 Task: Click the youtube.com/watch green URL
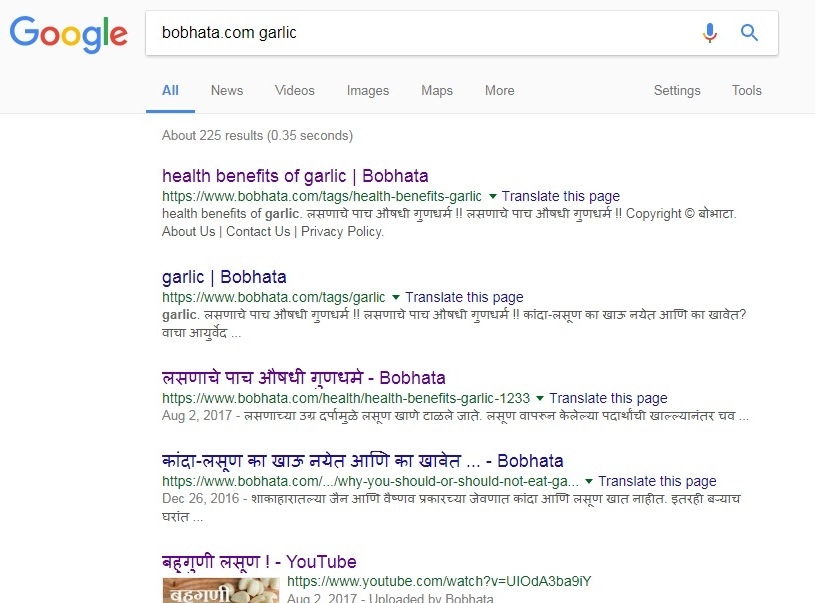click(x=439, y=581)
